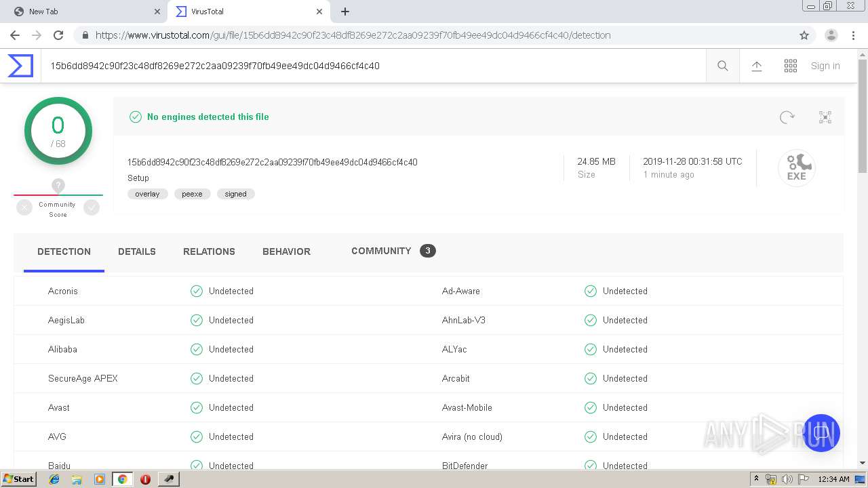Click the site padlock icon
The image size is (868, 488).
[85, 35]
